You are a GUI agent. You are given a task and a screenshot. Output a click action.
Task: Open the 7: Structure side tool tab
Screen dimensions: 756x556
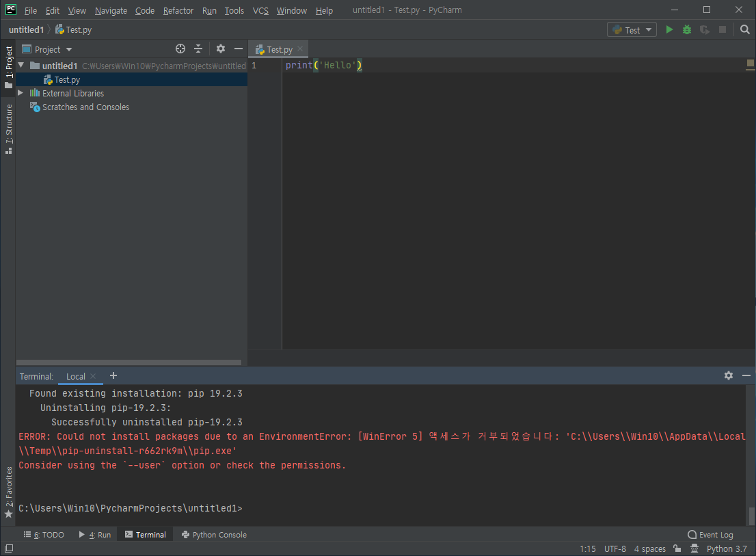9,129
